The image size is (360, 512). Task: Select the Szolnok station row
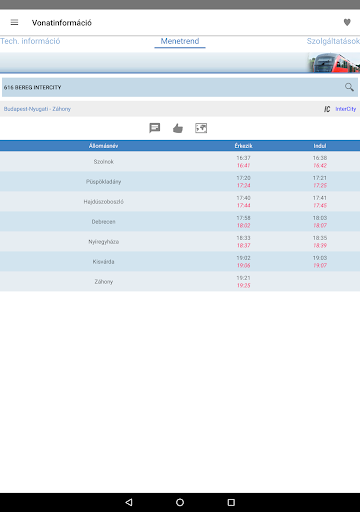pos(180,162)
